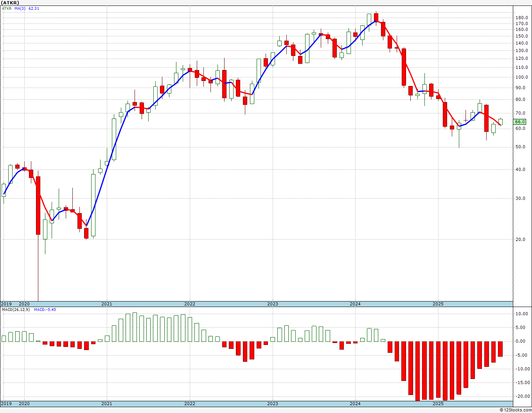Select the 150.0 price axis label
The height and width of the screenshot is (413, 532).
(x=522, y=36)
